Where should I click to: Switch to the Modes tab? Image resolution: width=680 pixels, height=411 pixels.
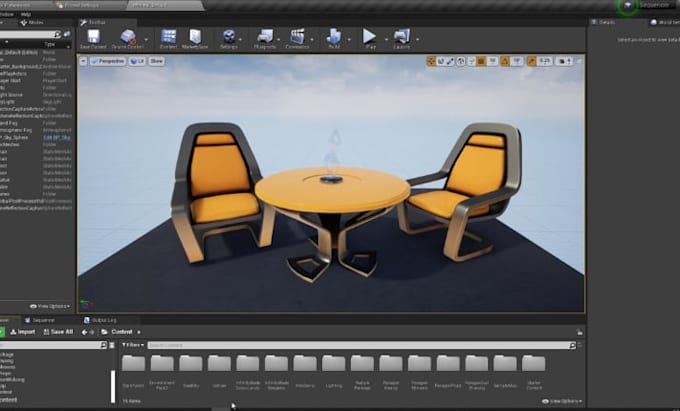(32, 22)
